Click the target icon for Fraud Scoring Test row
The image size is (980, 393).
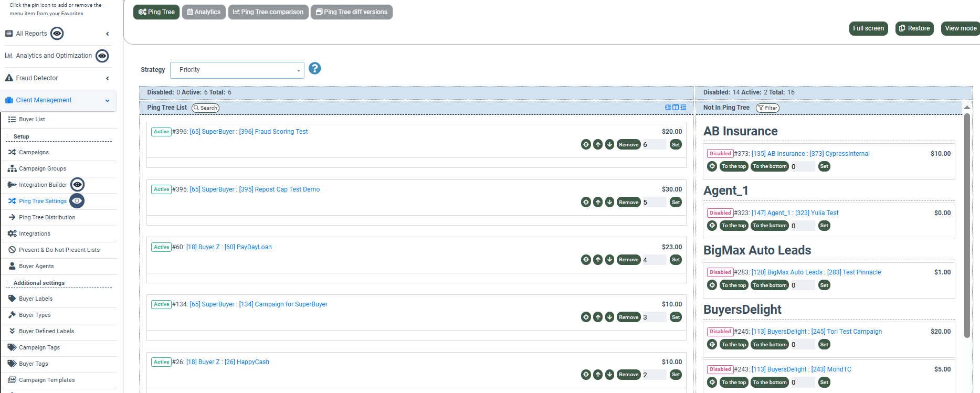(586, 144)
